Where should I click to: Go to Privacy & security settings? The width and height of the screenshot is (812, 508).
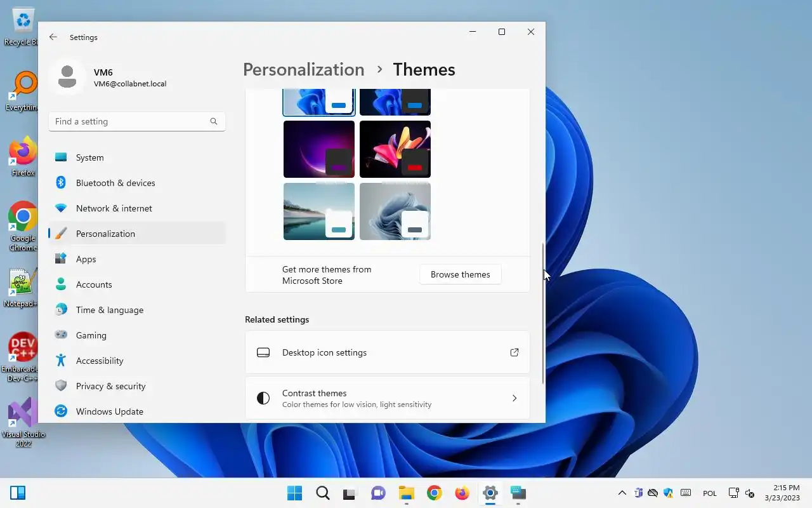[x=137, y=386]
